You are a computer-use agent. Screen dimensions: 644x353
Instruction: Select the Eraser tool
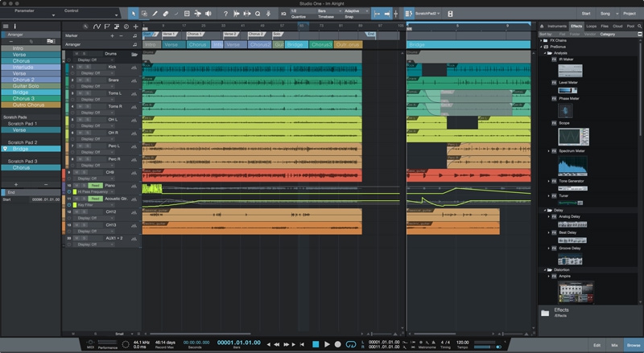click(x=166, y=14)
